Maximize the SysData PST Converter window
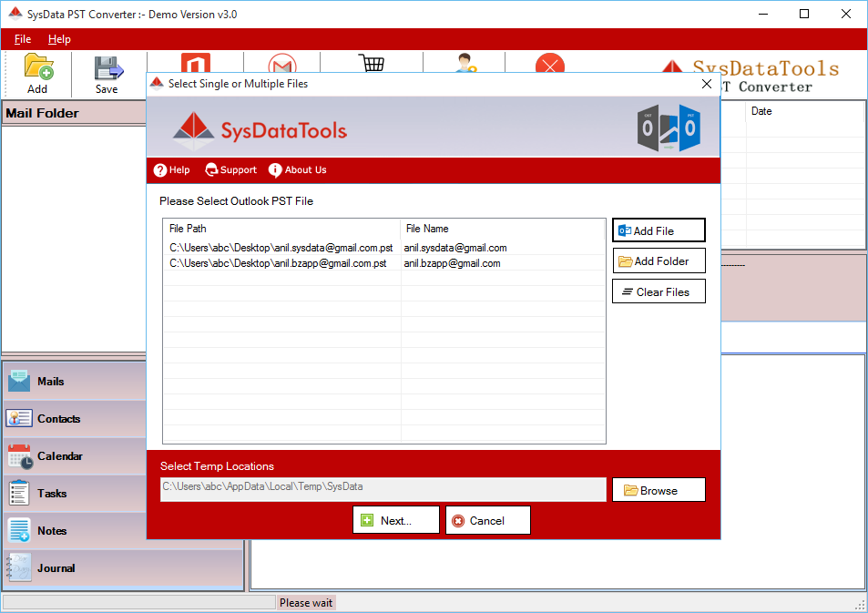 tap(804, 14)
